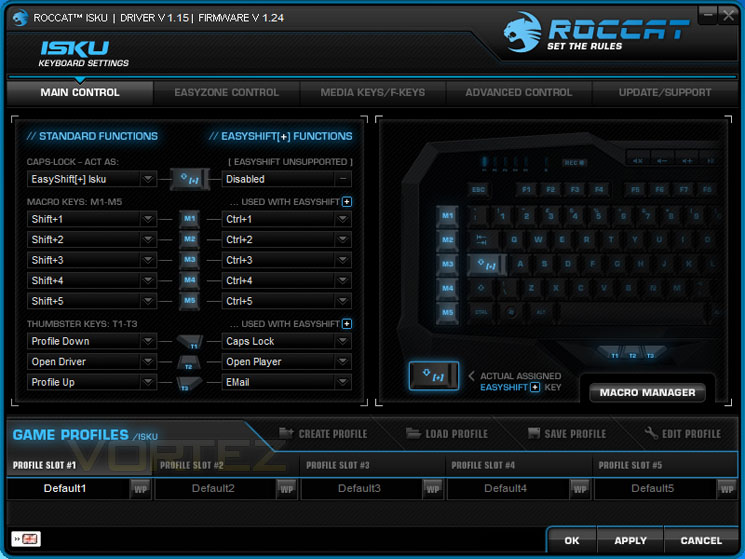Select the M1 key on the keyboard image
The width and height of the screenshot is (745, 559).
447,217
